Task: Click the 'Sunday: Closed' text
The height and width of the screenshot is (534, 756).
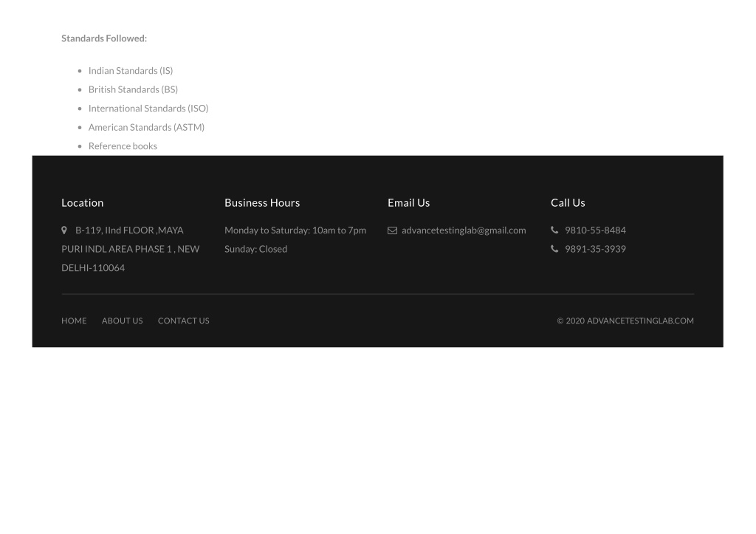Action: [x=255, y=250]
